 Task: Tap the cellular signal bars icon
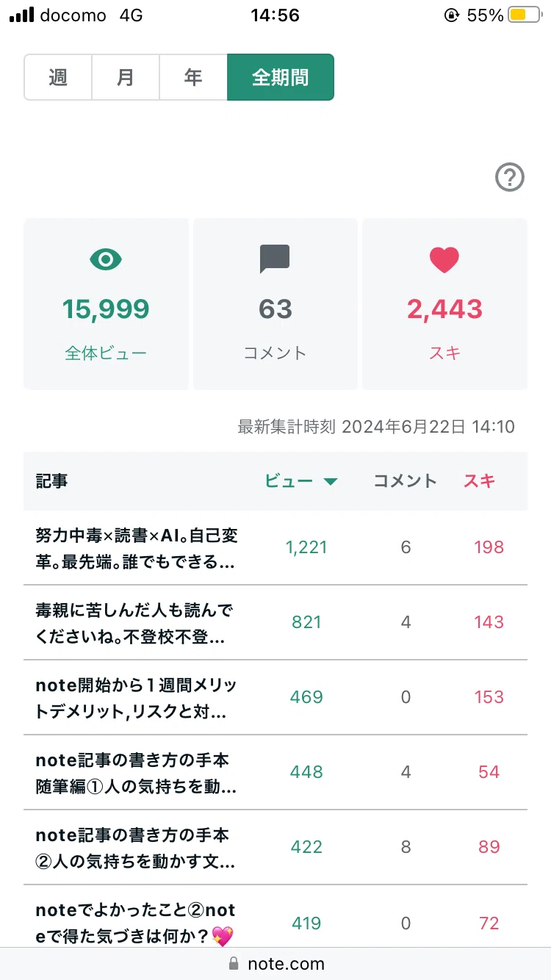click(22, 15)
